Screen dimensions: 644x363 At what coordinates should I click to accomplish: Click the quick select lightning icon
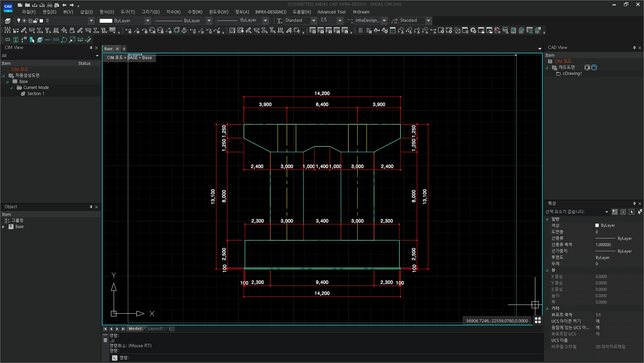[640, 212]
